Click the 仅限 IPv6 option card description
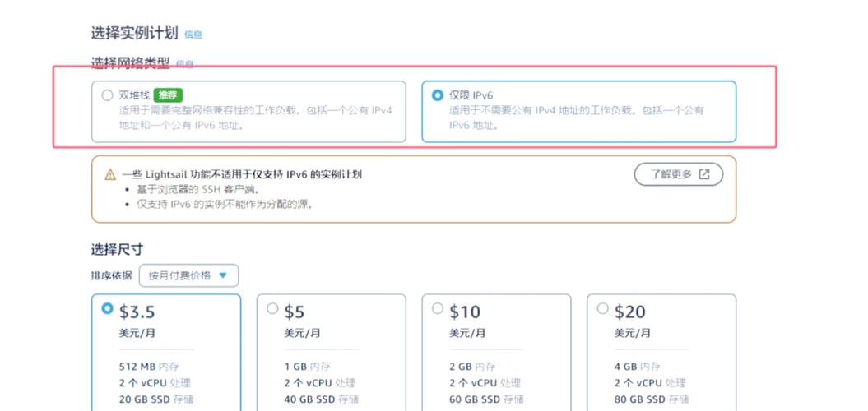Viewport: 868px width, 411px height. [576, 118]
